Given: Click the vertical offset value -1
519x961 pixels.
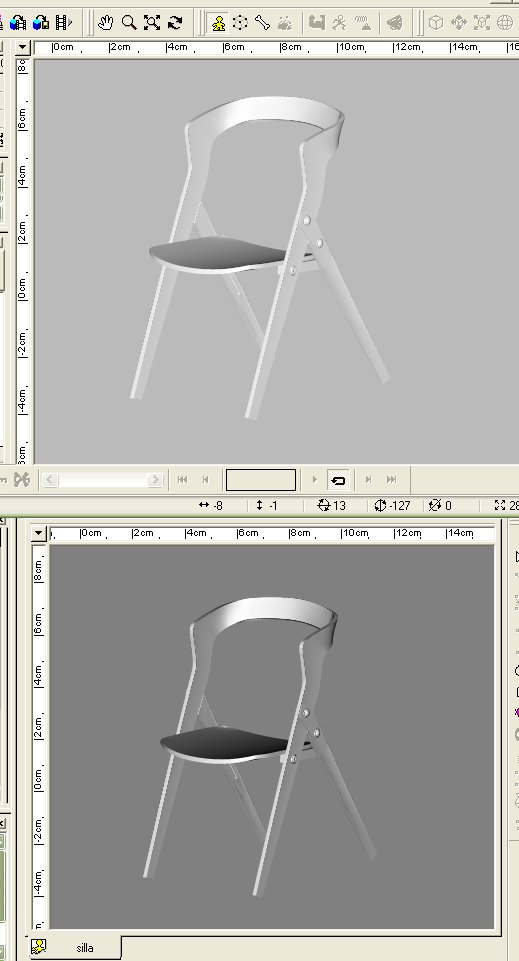Looking at the screenshot, I should pos(273,506).
